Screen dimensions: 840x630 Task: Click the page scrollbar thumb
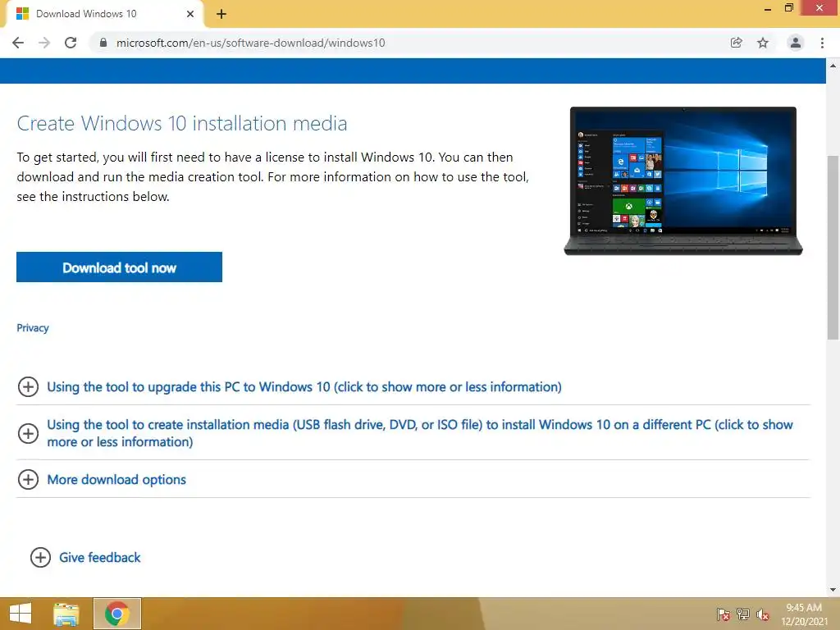pos(833,248)
